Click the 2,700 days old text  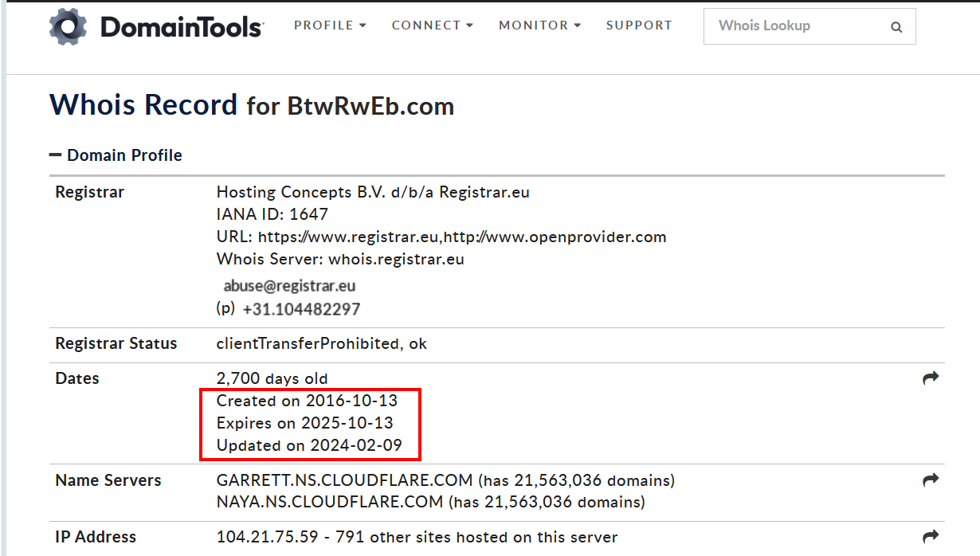(x=272, y=378)
